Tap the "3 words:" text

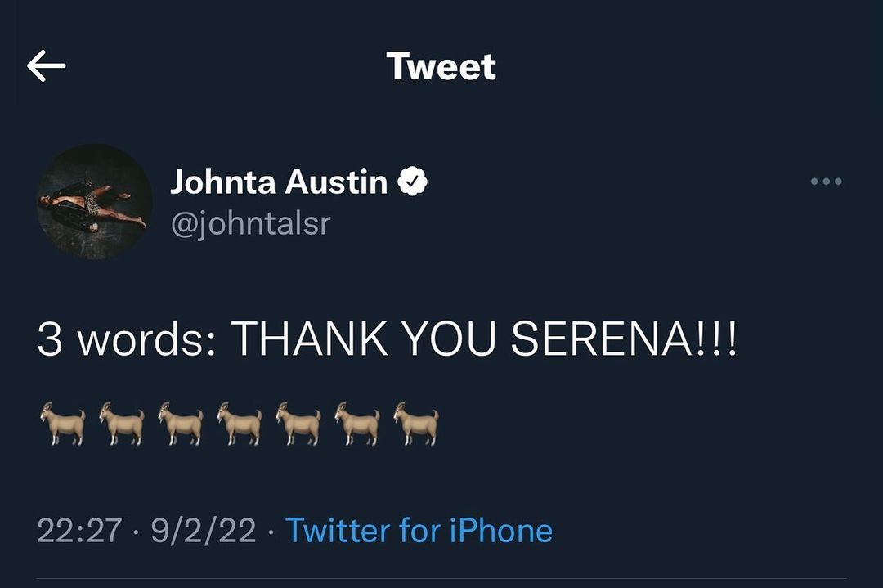point(127,339)
